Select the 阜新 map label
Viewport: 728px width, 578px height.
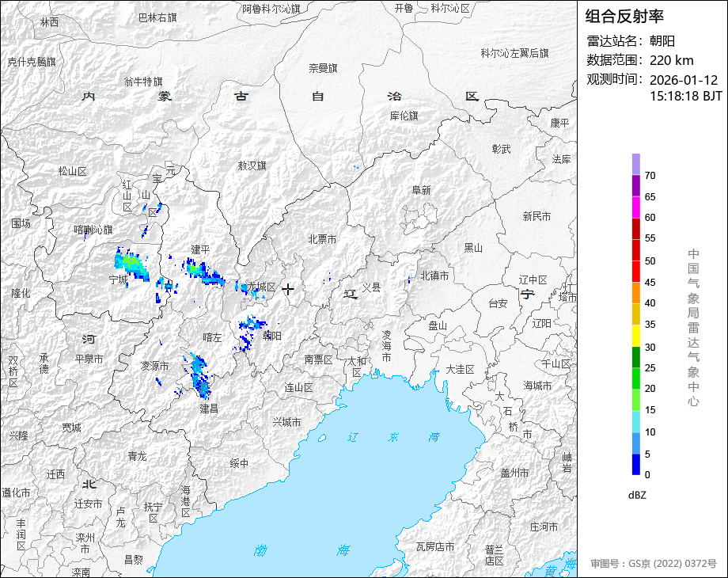[421, 190]
